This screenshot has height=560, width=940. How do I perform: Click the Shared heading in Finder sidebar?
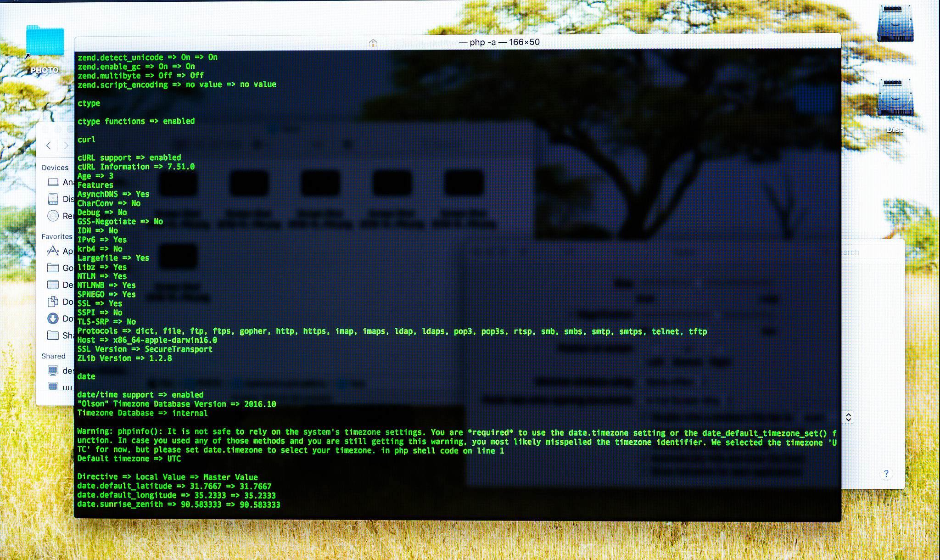[54, 356]
